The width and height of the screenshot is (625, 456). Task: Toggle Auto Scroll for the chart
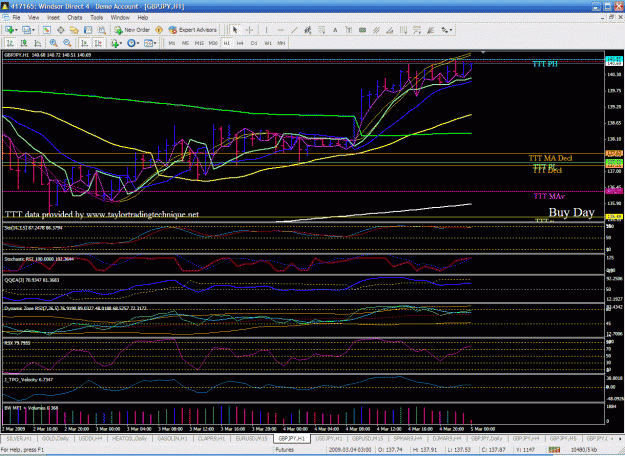85,43
